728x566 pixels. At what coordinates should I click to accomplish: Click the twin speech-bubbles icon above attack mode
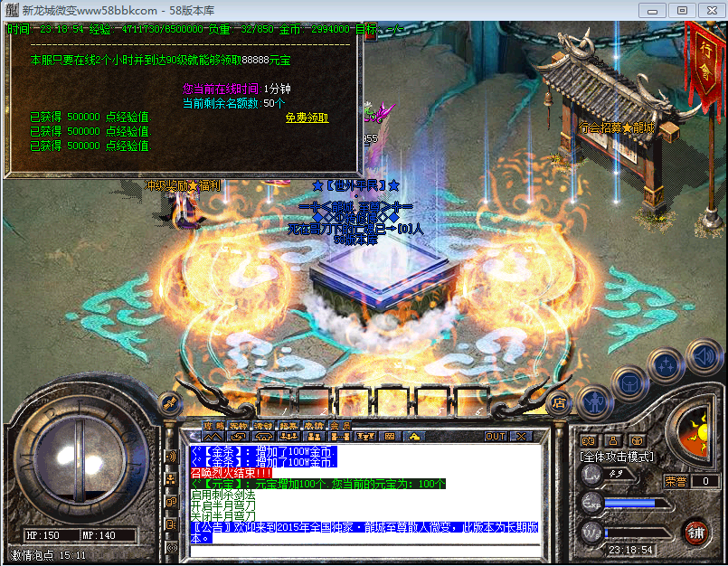point(589,440)
